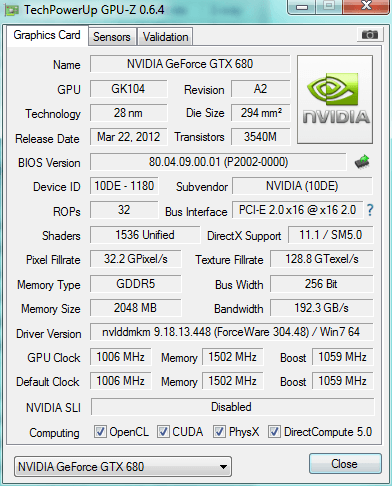Click the GPU-Z title bar app icon
The image size is (392, 486).
click(11, 10)
